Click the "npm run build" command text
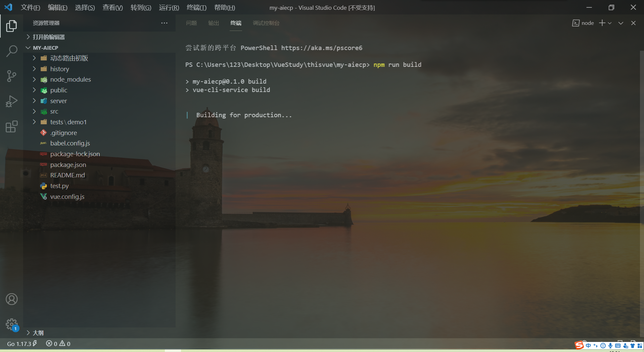Screen dimensions: 644x352 click(x=397, y=64)
